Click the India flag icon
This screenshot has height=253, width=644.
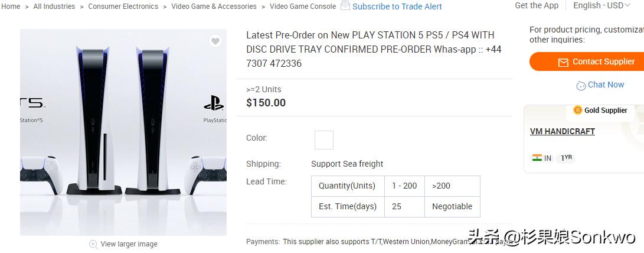tap(537, 158)
